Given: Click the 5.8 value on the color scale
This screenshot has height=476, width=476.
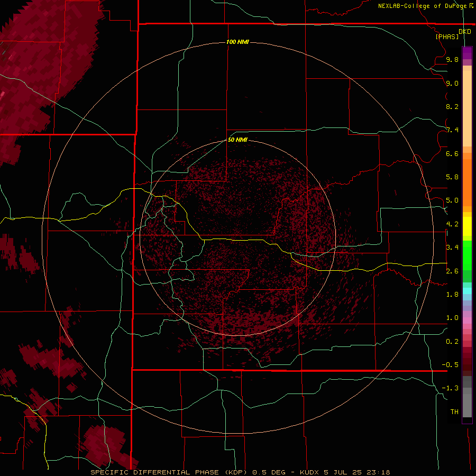Looking at the screenshot, I should (x=452, y=177).
